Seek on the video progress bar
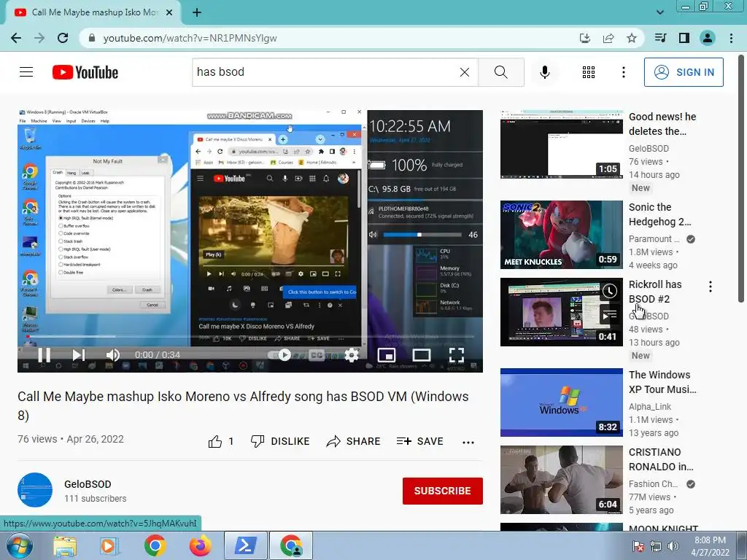Viewport: 747px width, 560px height. 250,337
